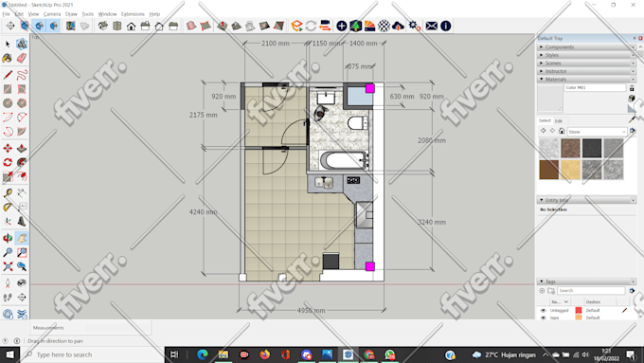Select the Walk footprints tool

8,297
